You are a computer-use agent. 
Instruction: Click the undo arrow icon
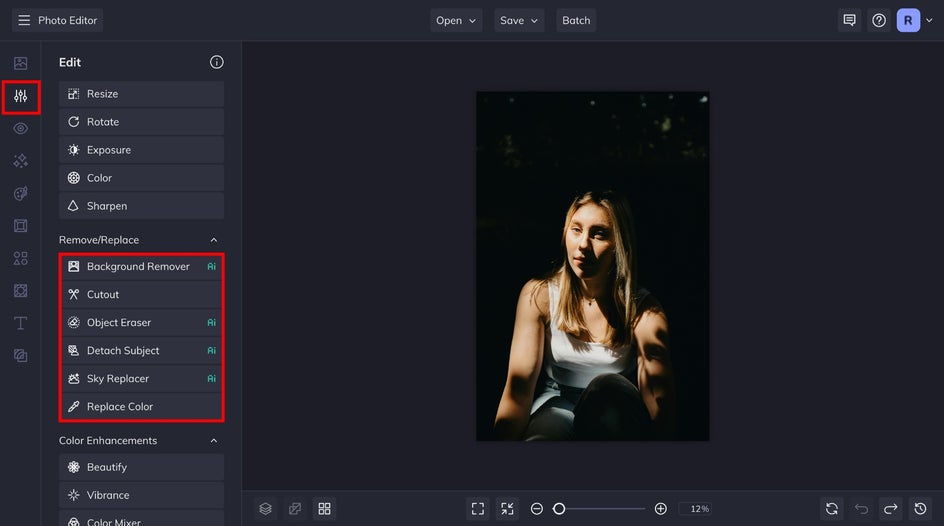pos(862,509)
